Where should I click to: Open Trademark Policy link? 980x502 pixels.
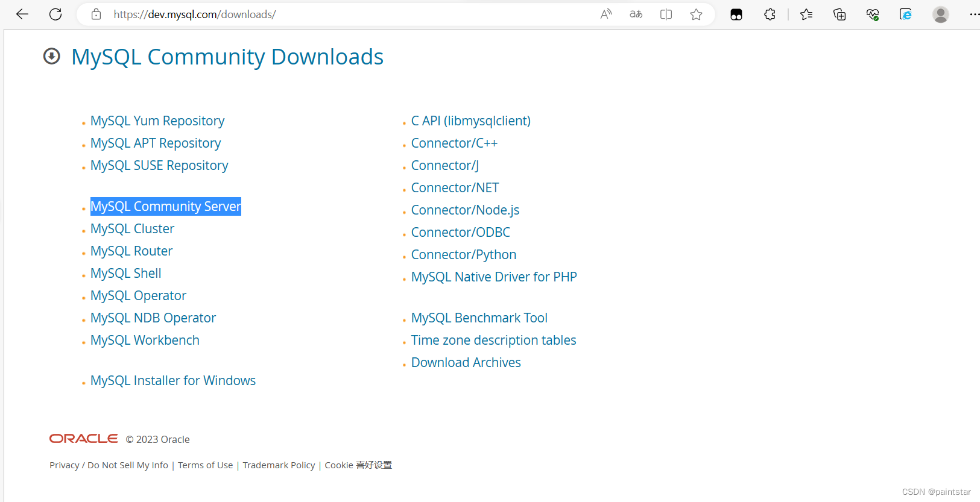(279, 465)
